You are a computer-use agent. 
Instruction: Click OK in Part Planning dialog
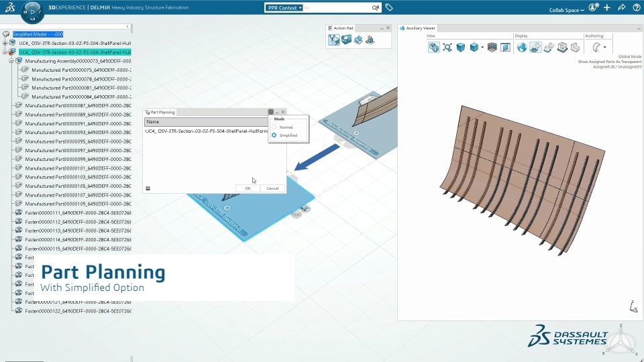coord(248,188)
